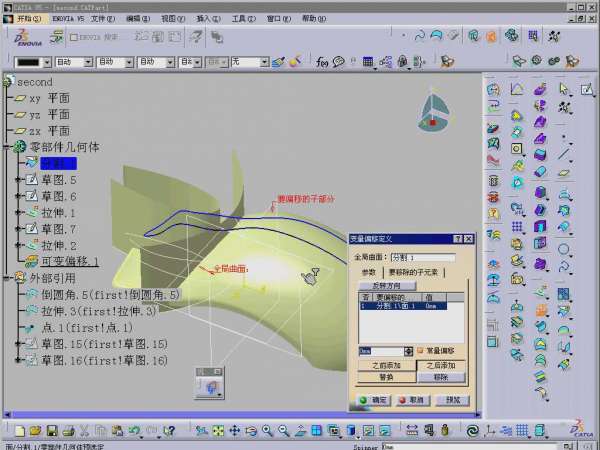Open the graphic color dropdown

tap(47, 62)
